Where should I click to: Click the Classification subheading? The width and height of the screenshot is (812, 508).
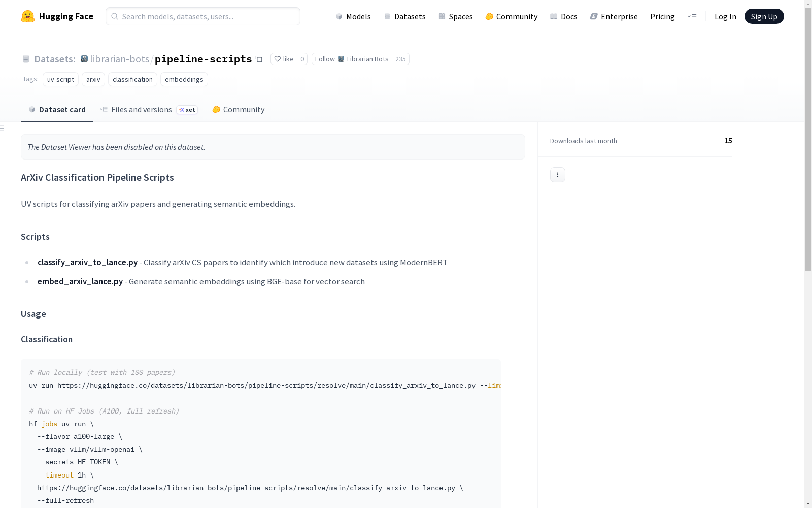[47, 339]
